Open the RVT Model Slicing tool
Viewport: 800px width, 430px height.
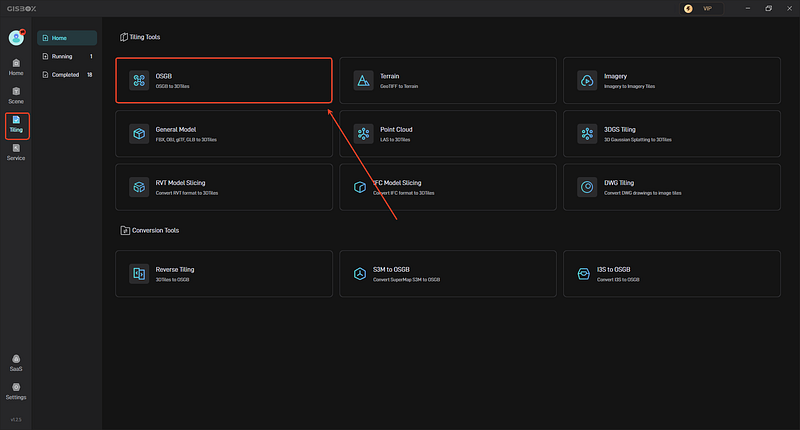point(224,187)
